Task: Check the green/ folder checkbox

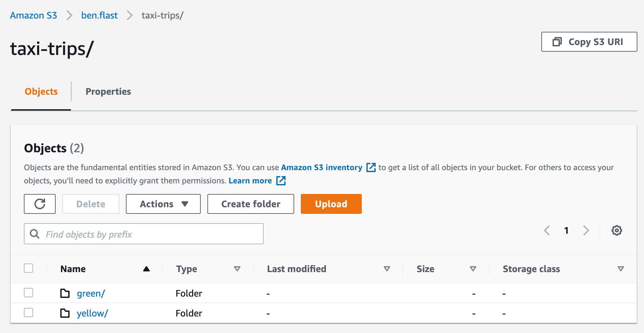Action: 29,293
